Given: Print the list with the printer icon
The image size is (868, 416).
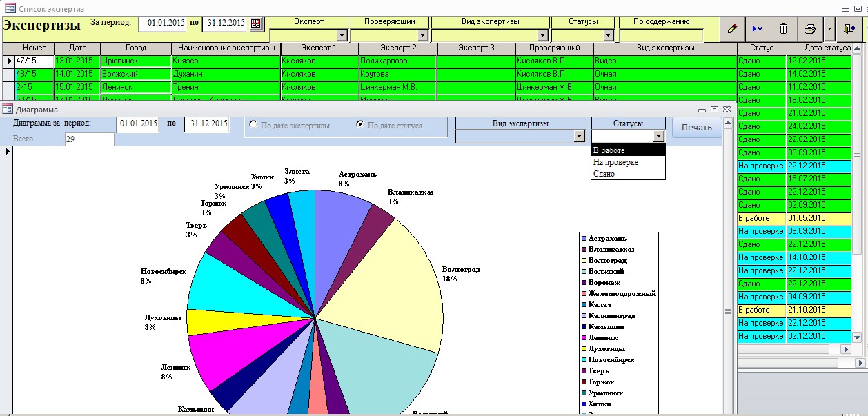Looking at the screenshot, I should tap(809, 29).
